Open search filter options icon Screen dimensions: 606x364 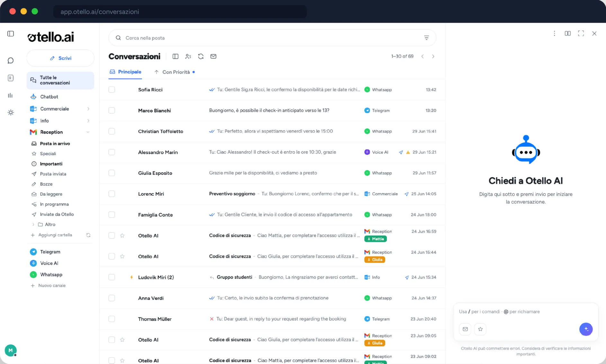click(x=426, y=38)
